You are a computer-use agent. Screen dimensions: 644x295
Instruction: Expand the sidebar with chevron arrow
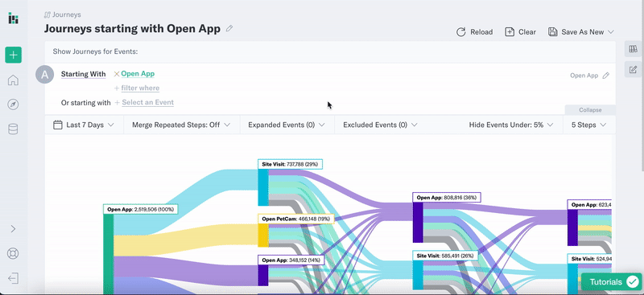click(13, 228)
